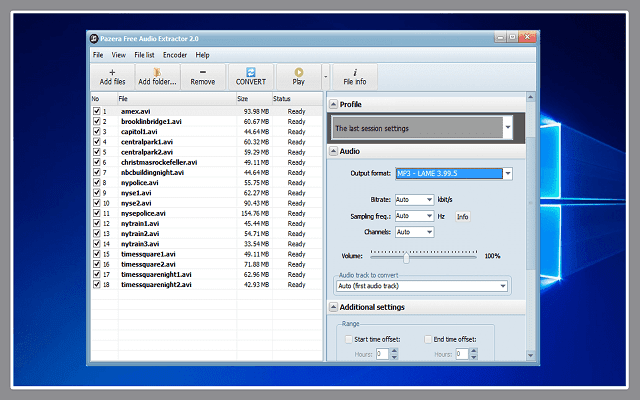Click the Volume slider handle
Viewport: 640px width, 400px height.
406,256
